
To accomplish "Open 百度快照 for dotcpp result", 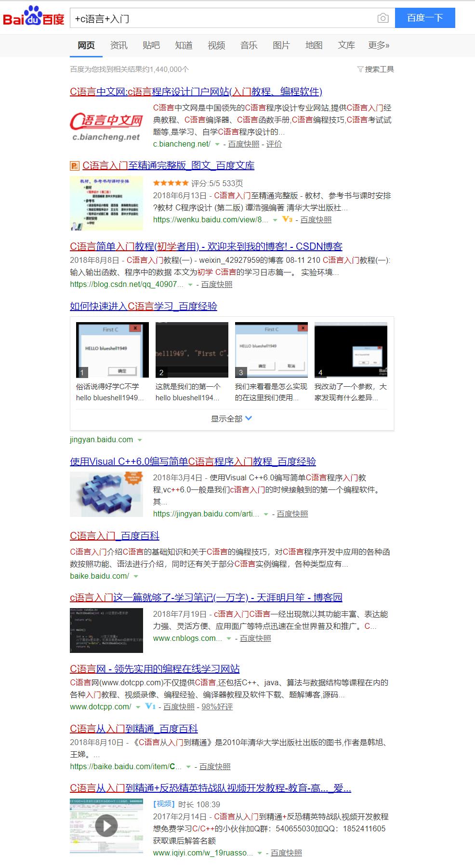I will pyautogui.click(x=179, y=707).
